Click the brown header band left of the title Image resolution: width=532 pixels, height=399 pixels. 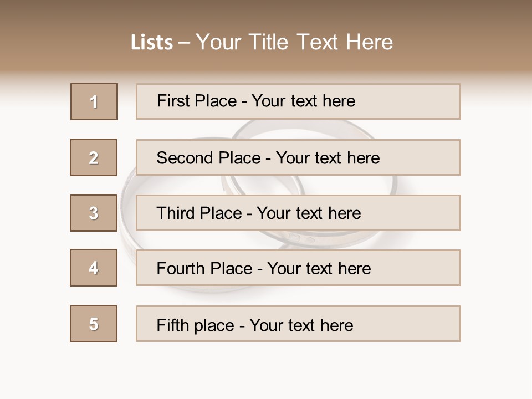coord(61,42)
